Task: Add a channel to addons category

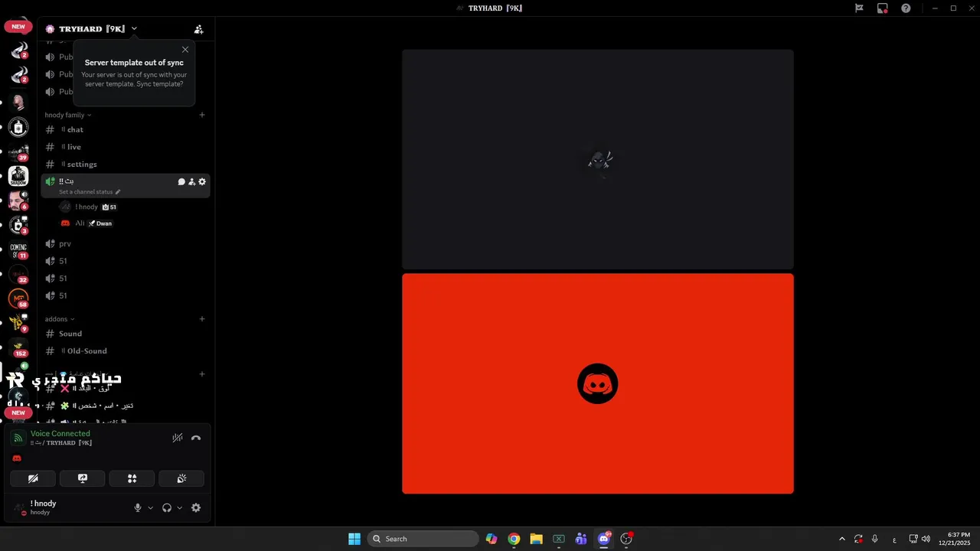Action: pyautogui.click(x=202, y=319)
